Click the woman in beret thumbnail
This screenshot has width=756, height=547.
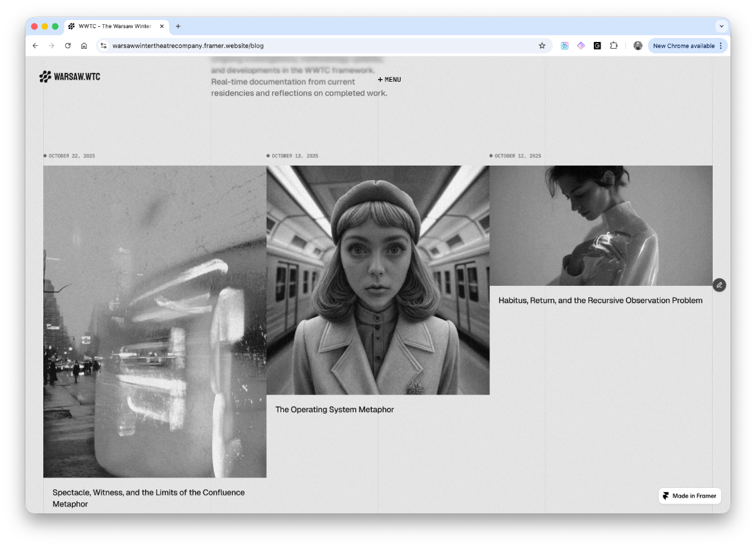pos(377,280)
